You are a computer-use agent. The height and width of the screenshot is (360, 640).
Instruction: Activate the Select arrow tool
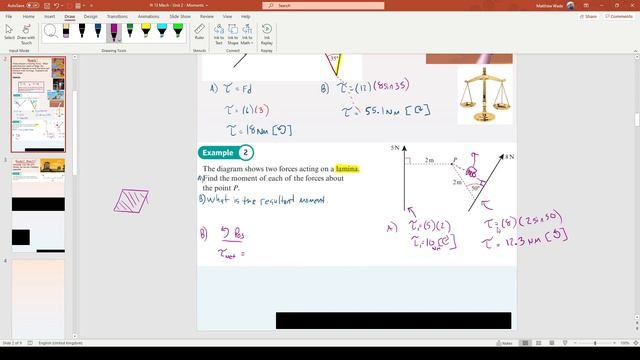[x=9, y=33]
